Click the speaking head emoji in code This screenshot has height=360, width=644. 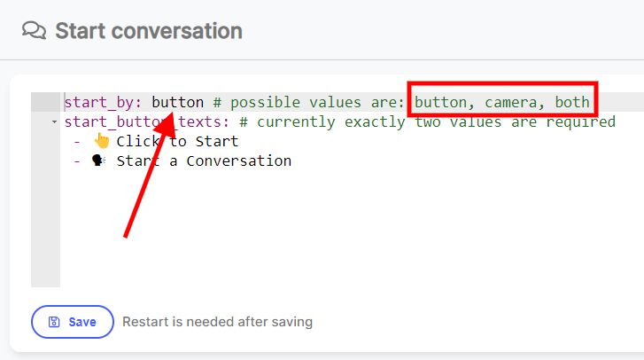tap(99, 160)
